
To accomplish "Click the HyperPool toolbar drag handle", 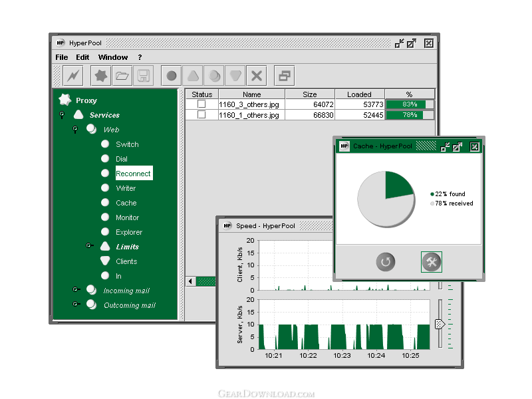I will tap(57, 76).
